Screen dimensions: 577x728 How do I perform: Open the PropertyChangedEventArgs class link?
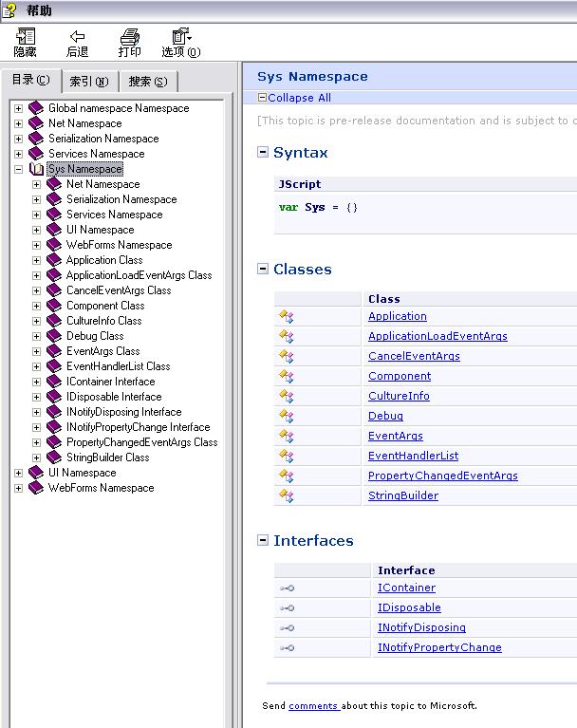[x=443, y=476]
